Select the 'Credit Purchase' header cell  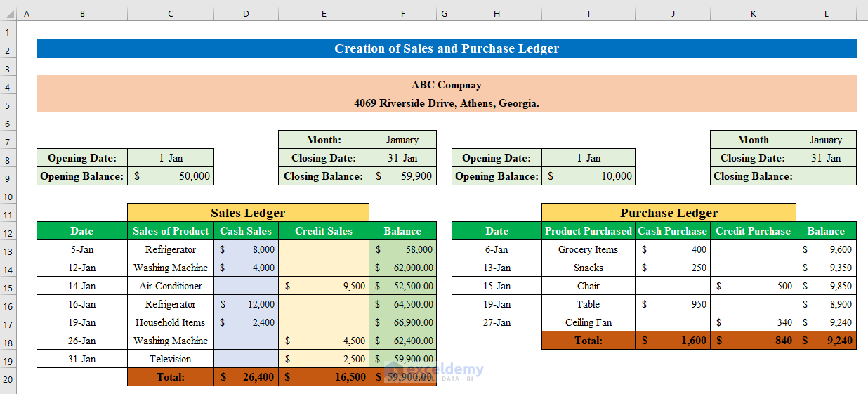coord(754,231)
